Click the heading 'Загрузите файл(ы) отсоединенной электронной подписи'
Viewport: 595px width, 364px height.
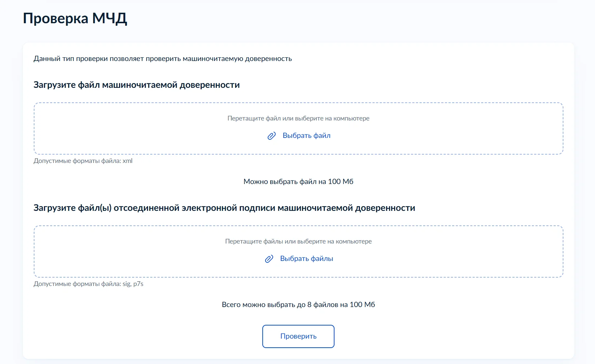click(155, 208)
